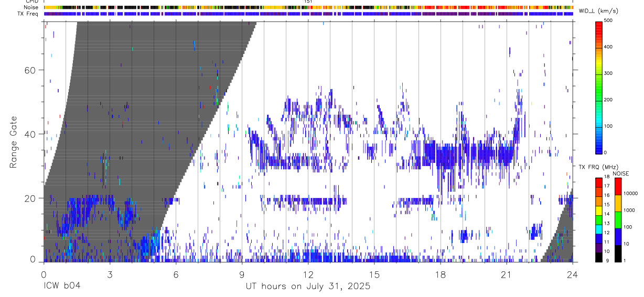This screenshot has height=297, width=644.
Task: Click the '500' tick on WID scale
Action: [608, 20]
